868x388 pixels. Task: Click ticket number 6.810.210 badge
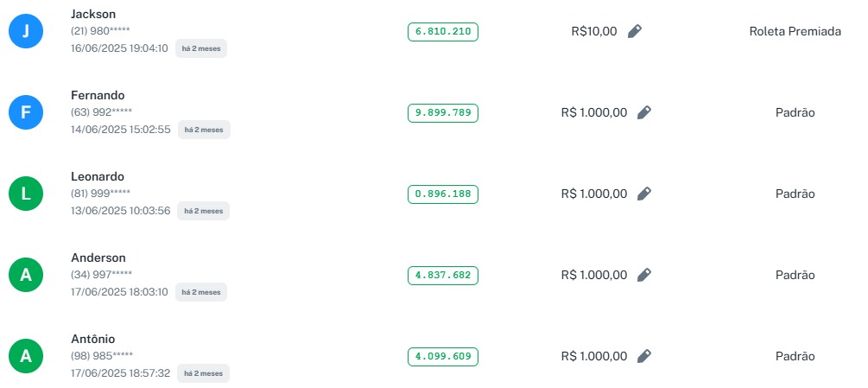pos(443,31)
